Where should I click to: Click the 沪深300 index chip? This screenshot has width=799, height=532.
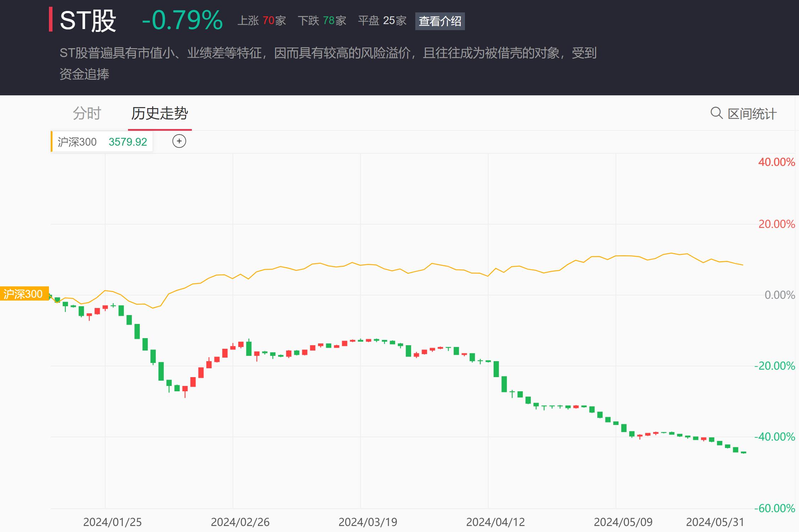[102, 142]
